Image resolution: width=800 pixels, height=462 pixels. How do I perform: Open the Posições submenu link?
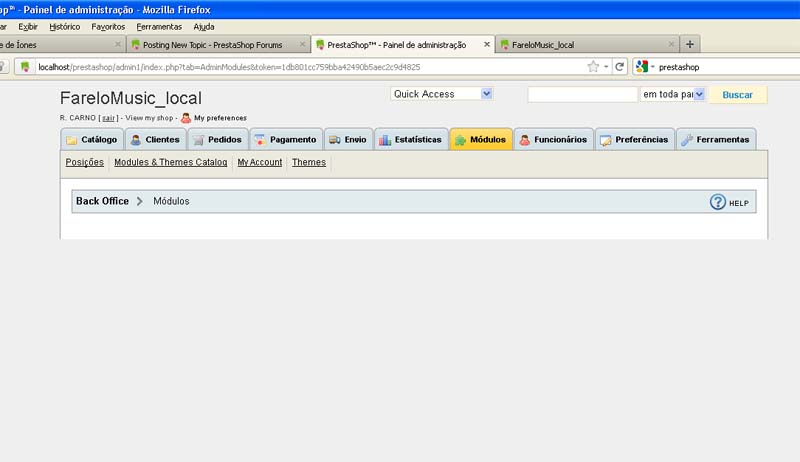click(x=85, y=162)
